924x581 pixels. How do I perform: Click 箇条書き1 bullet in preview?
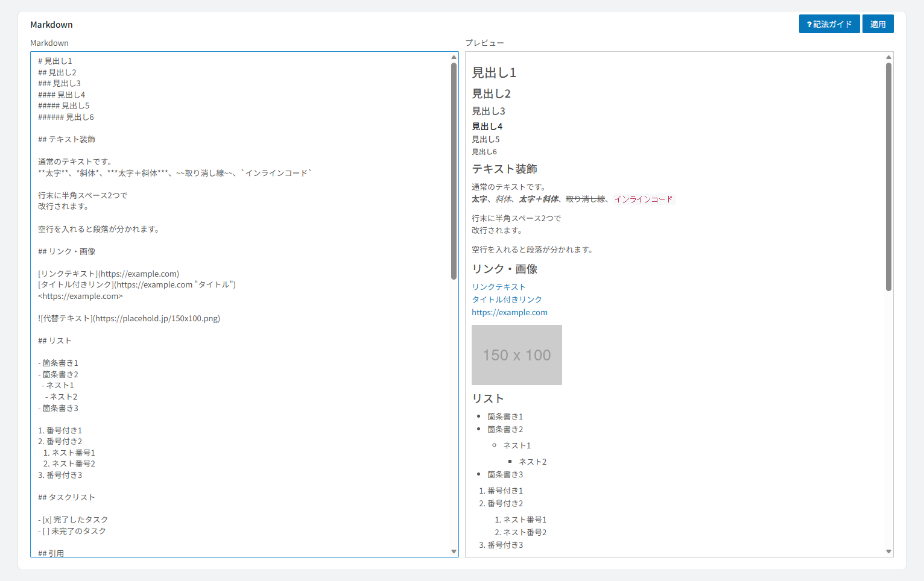coord(505,416)
